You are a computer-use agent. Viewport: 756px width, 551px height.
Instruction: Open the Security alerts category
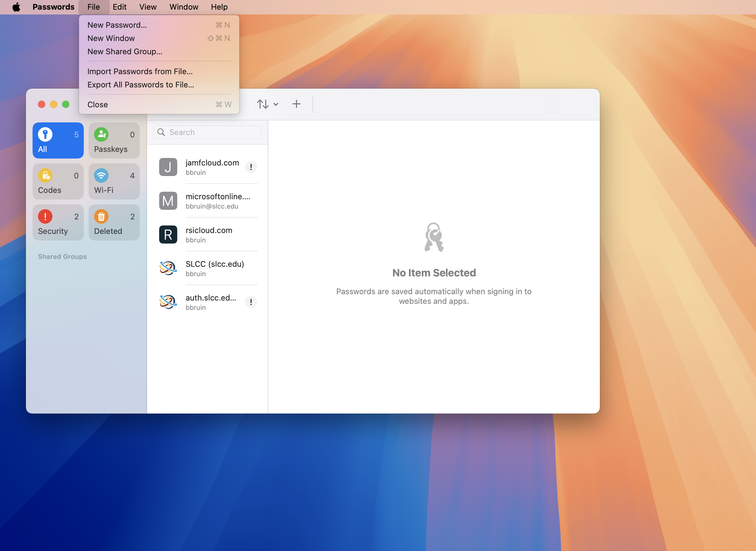pos(58,222)
